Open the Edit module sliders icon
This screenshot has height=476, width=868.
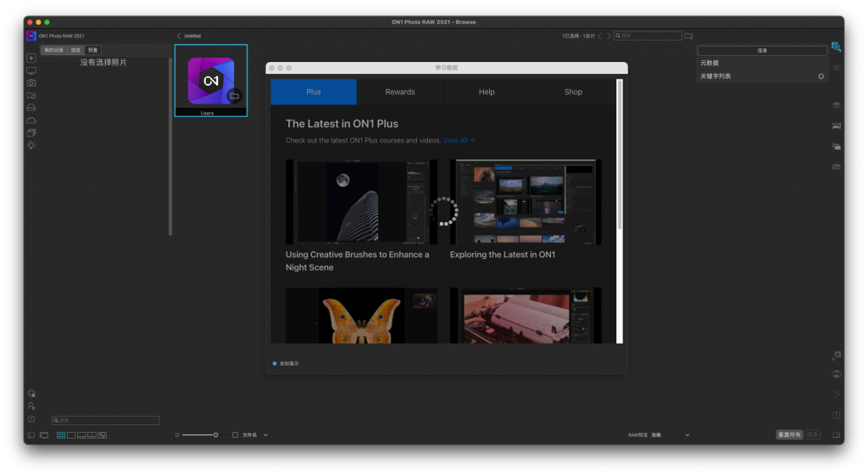pyautogui.click(x=836, y=68)
